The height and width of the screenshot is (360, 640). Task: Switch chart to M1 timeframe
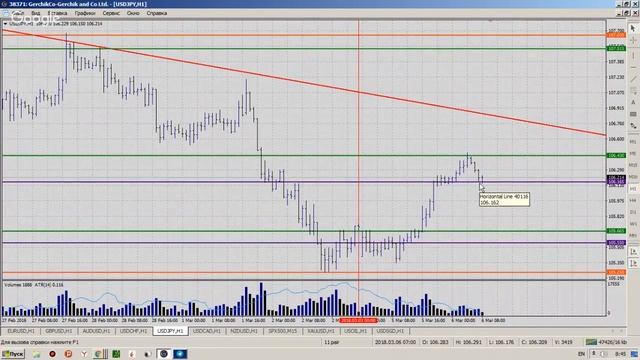tap(633, 142)
